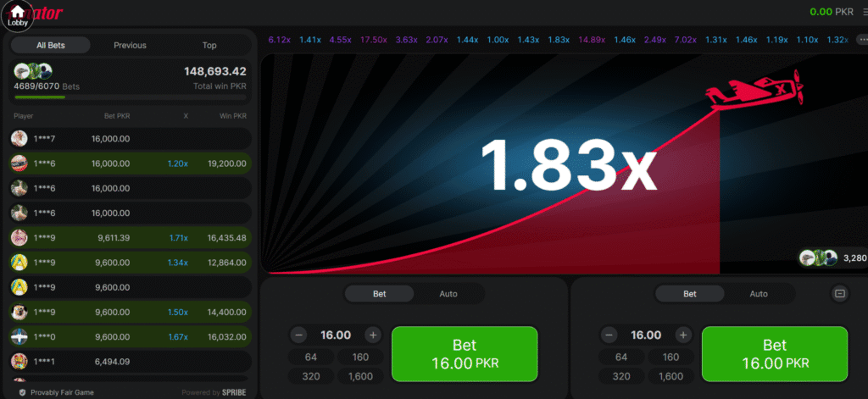Remove the second bet panel via minus box icon

[x=839, y=294]
